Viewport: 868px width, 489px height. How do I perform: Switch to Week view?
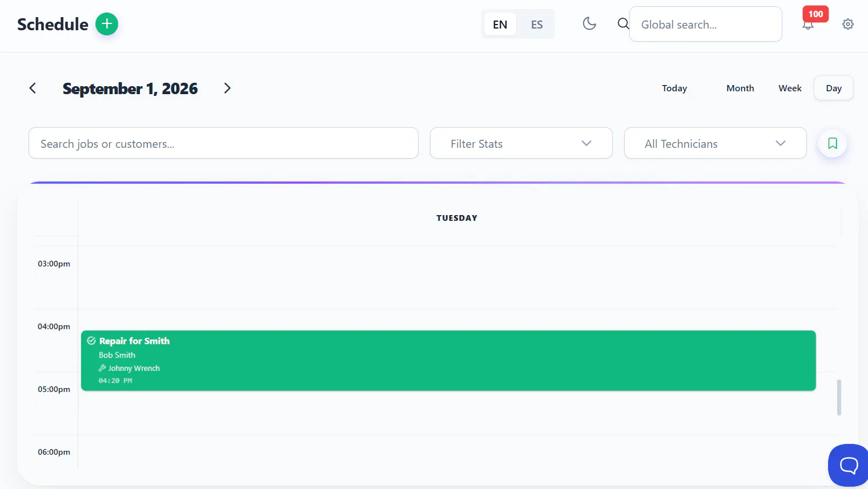coord(790,88)
